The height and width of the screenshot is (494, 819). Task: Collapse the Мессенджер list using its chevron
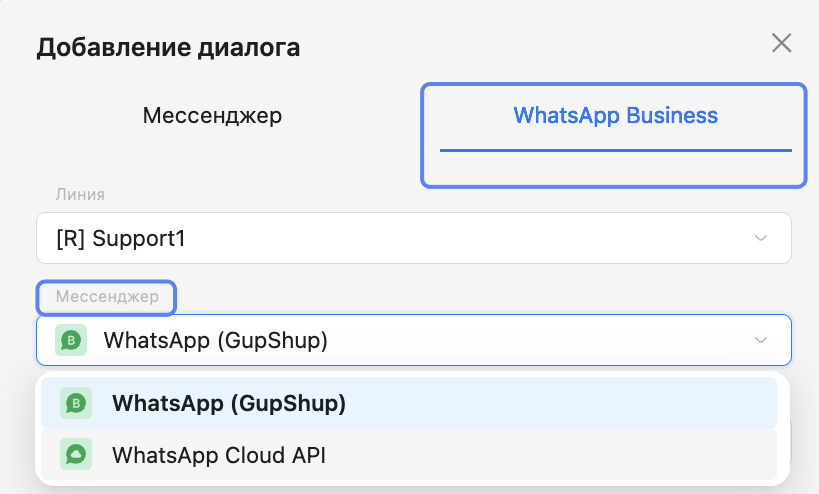tap(761, 340)
